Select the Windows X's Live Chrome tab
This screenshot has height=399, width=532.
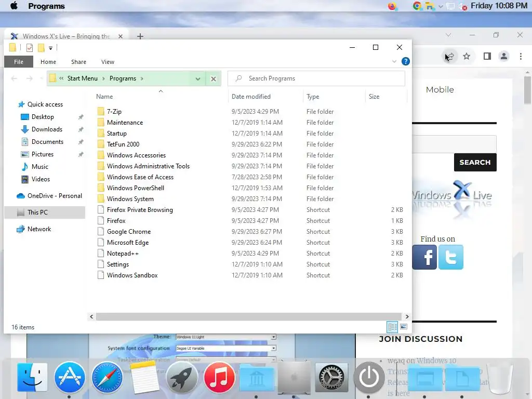tap(66, 36)
